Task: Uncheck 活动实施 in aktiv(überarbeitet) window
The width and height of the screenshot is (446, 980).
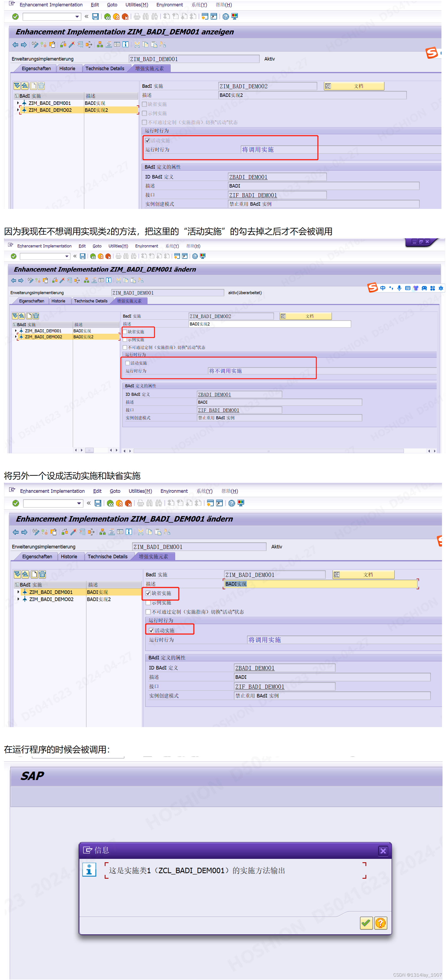Action: pos(128,363)
